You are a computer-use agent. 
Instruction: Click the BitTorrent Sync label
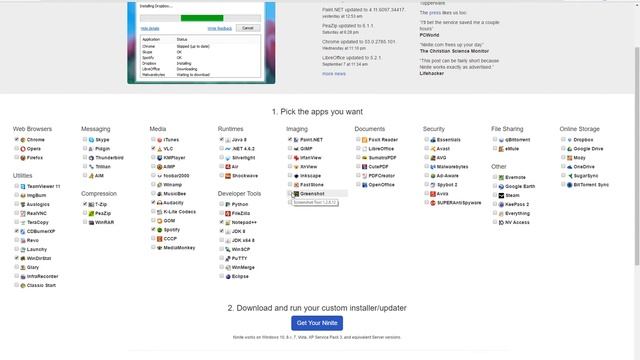591,185
